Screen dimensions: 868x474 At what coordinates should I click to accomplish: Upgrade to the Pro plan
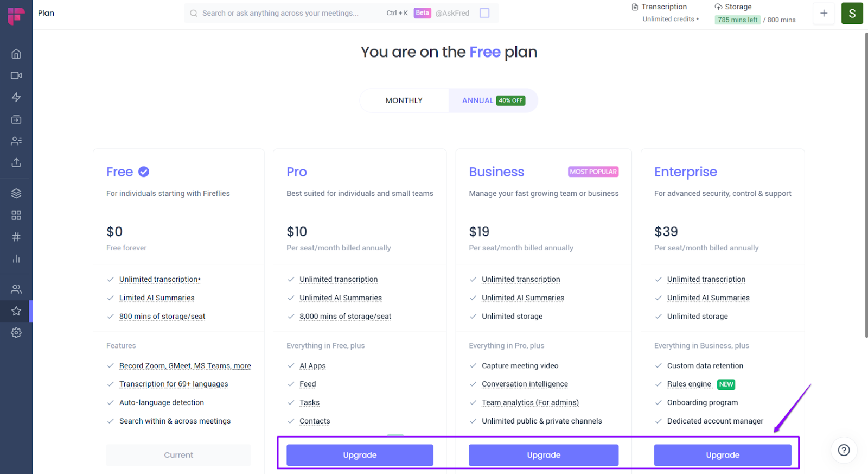click(360, 455)
